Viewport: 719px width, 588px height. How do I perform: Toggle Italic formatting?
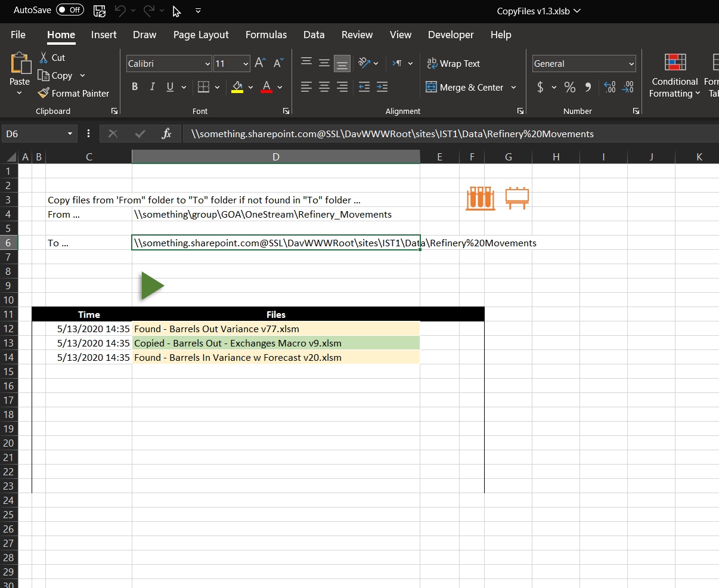152,87
